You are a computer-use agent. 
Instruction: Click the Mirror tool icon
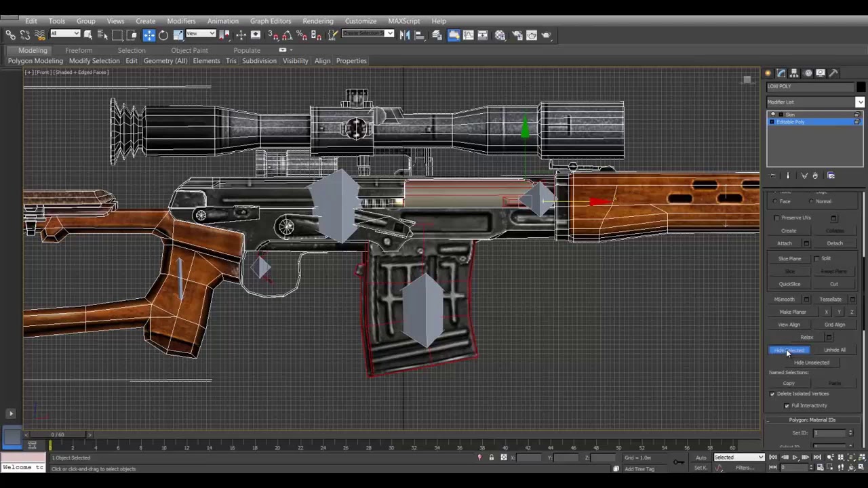(x=405, y=35)
